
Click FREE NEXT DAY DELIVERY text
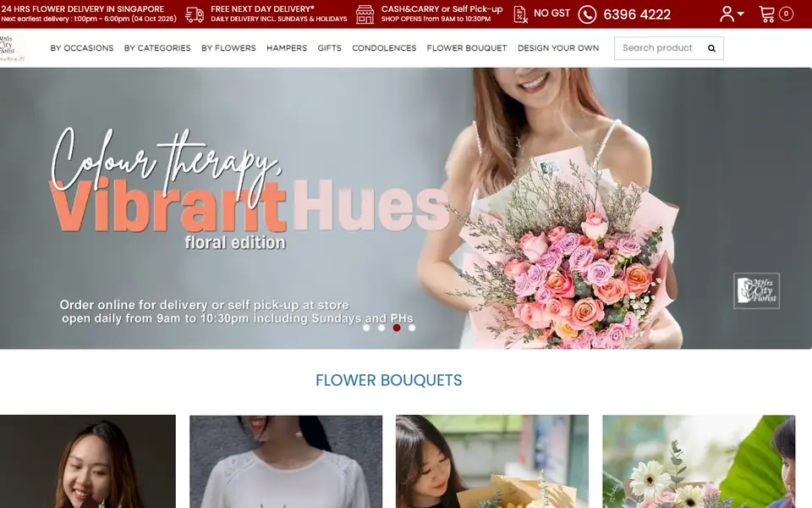click(262, 8)
